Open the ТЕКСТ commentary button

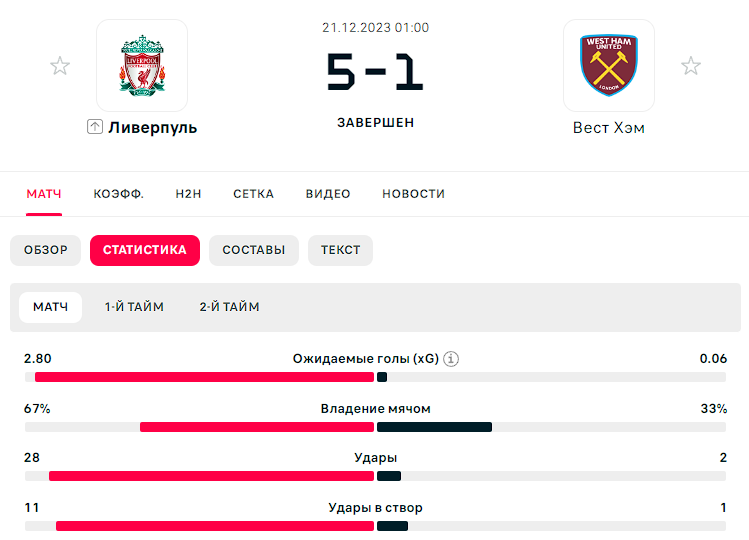(x=340, y=250)
